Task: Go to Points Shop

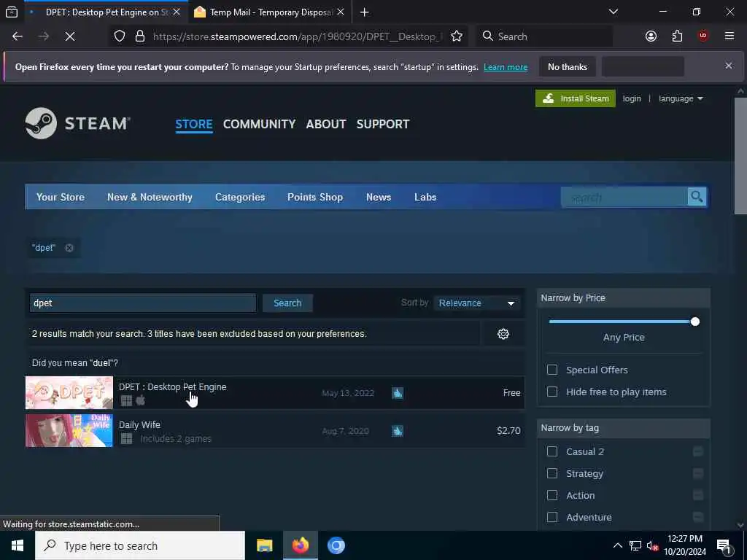Action: [315, 197]
